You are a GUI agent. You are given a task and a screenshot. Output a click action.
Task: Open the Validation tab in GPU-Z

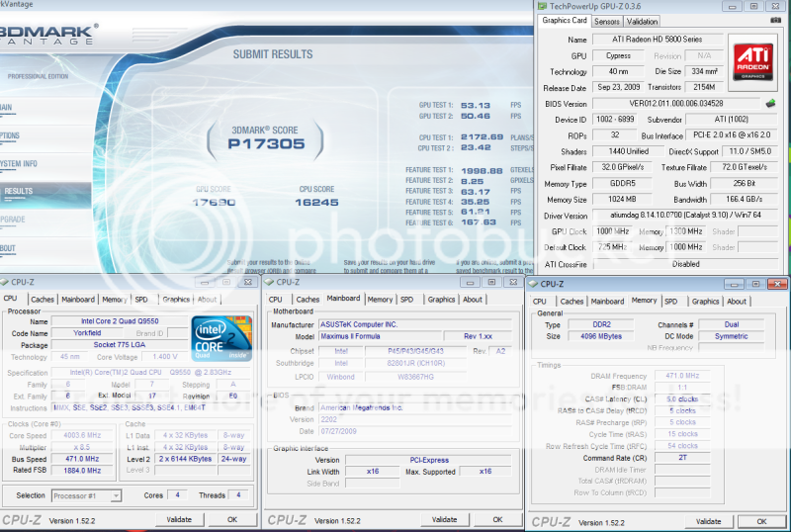(643, 21)
